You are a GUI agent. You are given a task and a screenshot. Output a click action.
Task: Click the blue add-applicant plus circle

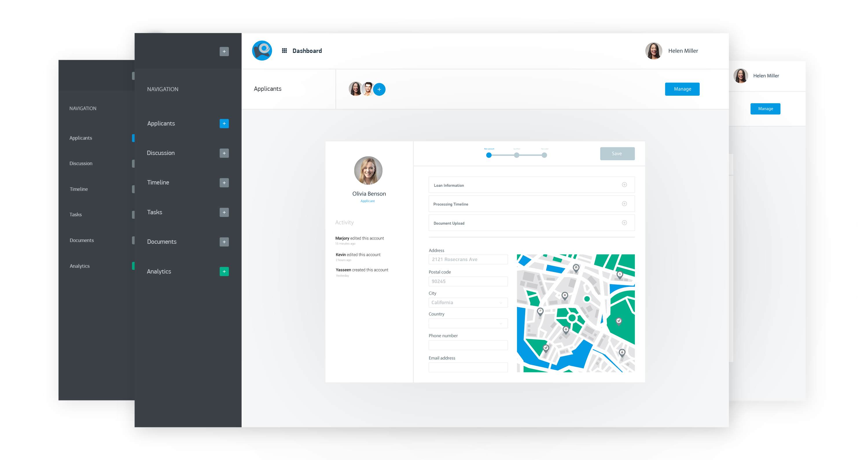click(379, 89)
